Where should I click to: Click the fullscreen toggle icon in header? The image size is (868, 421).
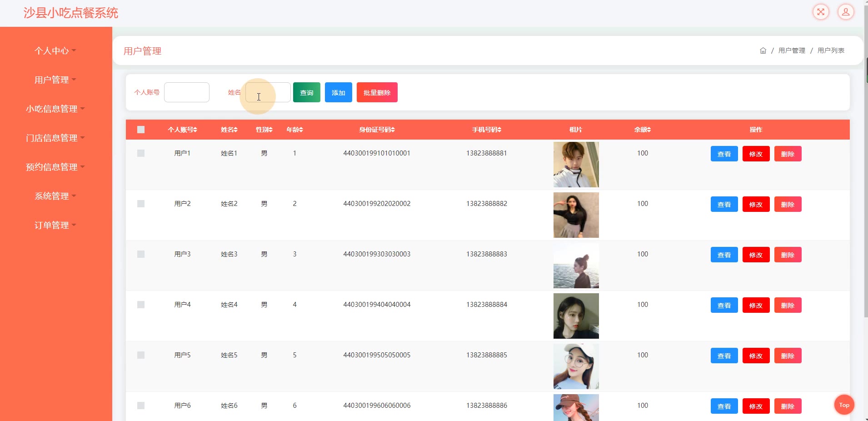tap(821, 12)
